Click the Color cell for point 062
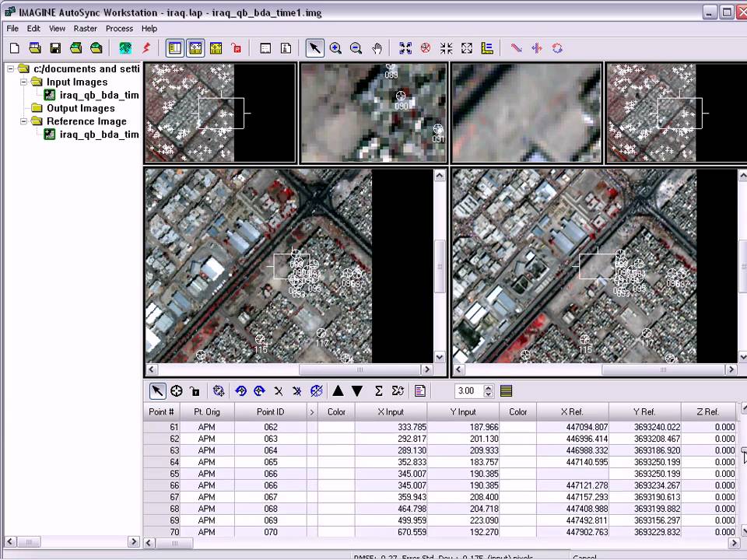This screenshot has height=560, width=747. (x=335, y=427)
